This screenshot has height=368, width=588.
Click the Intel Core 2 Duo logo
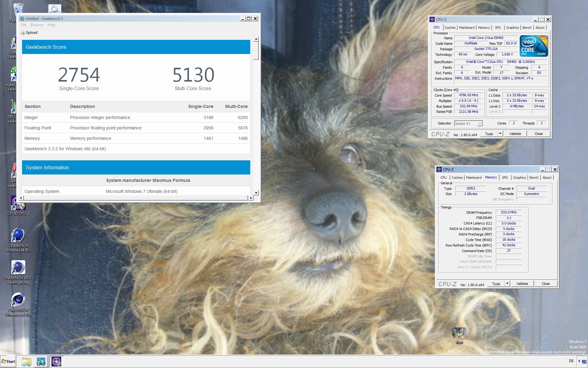tap(534, 46)
